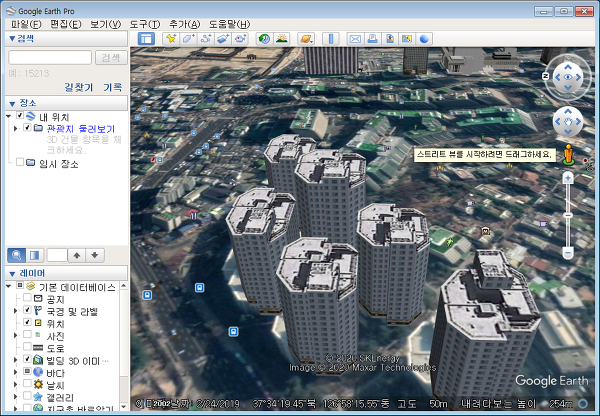Image resolution: width=600 pixels, height=416 pixels.
Task: Click the small field beside opacity button
Action: coord(57,255)
